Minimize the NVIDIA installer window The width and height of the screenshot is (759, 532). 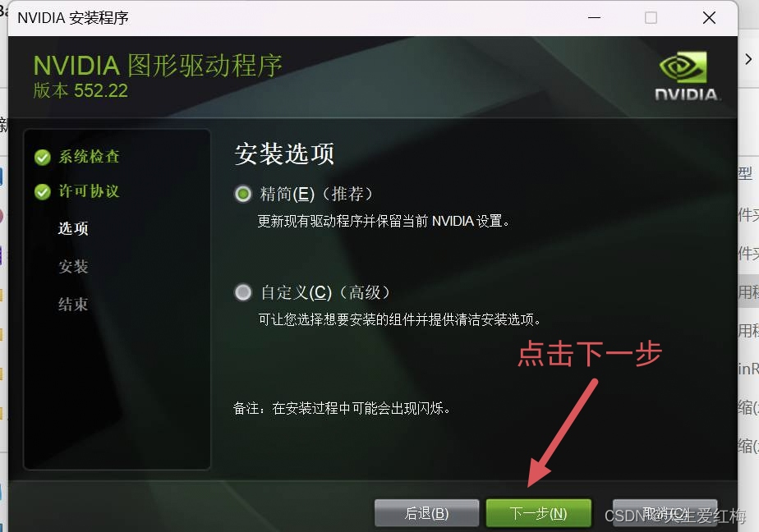click(x=595, y=18)
